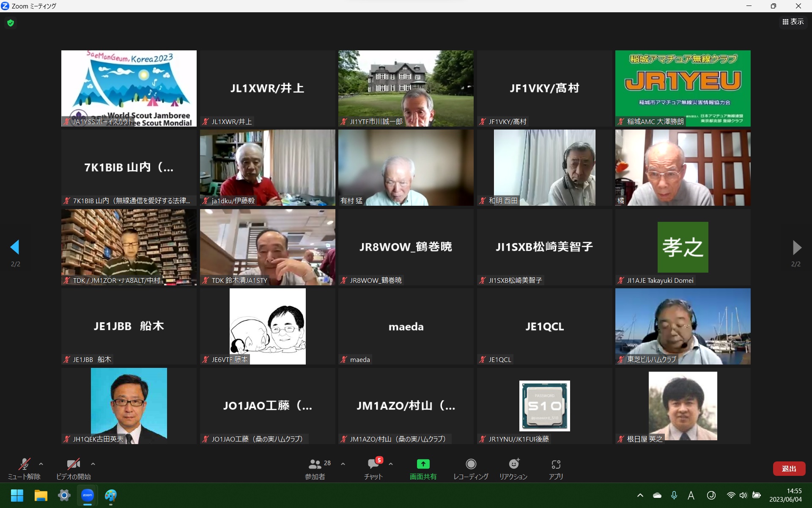Screen dimensions: 812x508
Task: Open the 表示 view layout menu
Action: pyautogui.click(x=793, y=22)
